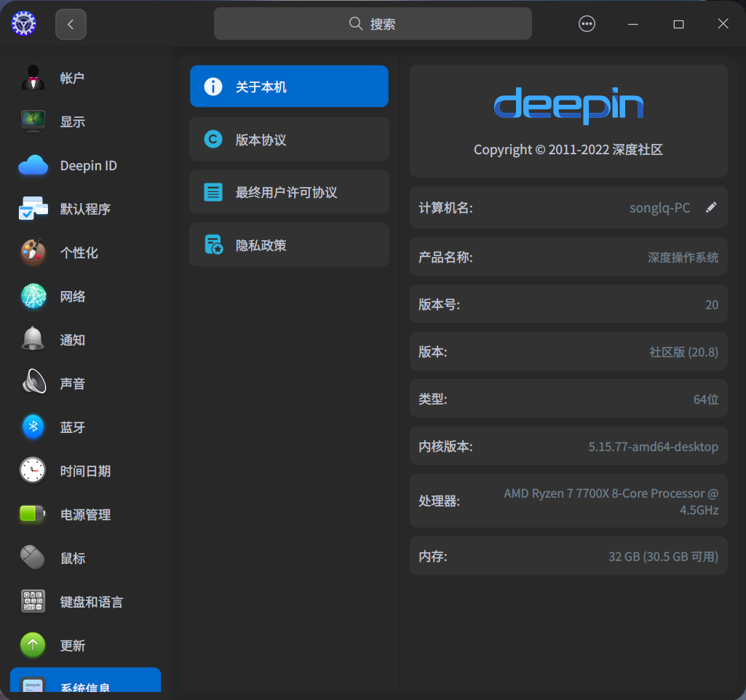Screen dimensions: 746x700
Task: Select the 版本协议 edition license tab
Action: click(x=289, y=140)
